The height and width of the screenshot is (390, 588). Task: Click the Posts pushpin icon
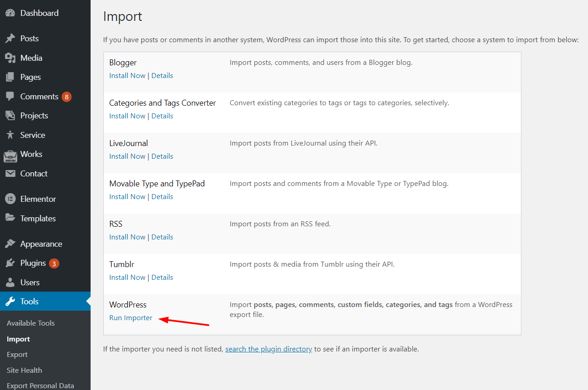click(x=10, y=39)
